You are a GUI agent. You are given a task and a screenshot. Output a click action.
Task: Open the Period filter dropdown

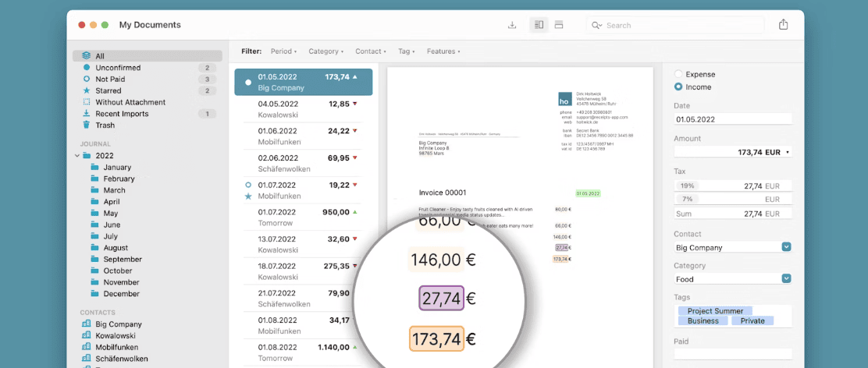pyautogui.click(x=283, y=51)
